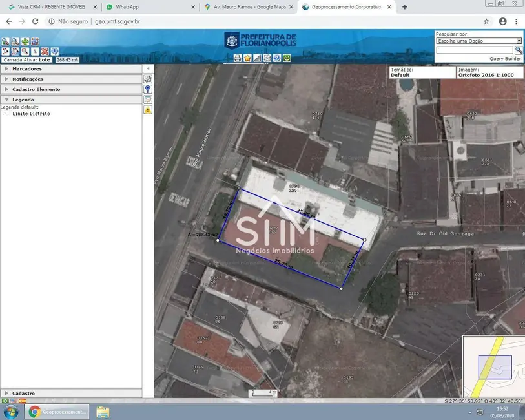Viewport: 525px width, 420px height.
Task: Expand the Notificações panel
Action: [28, 79]
